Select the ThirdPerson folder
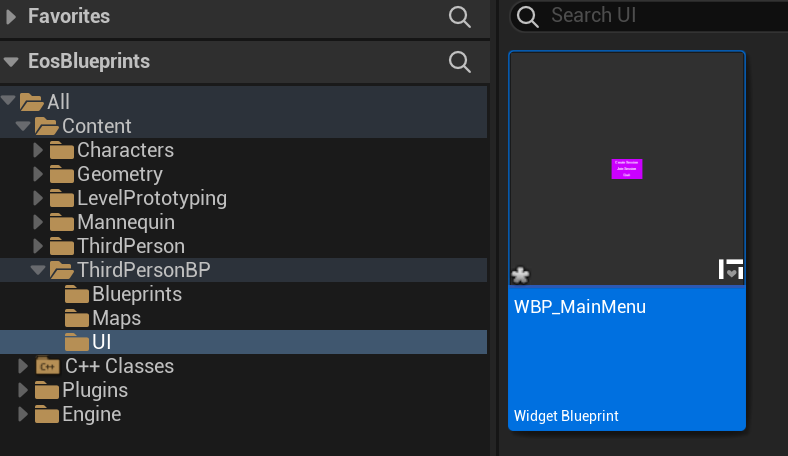 (130, 246)
